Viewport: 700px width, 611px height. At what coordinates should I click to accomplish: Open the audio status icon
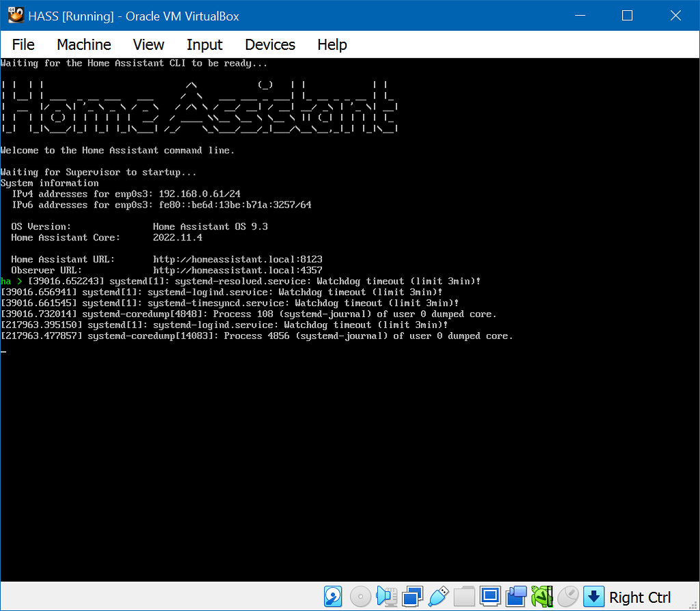tap(386, 596)
